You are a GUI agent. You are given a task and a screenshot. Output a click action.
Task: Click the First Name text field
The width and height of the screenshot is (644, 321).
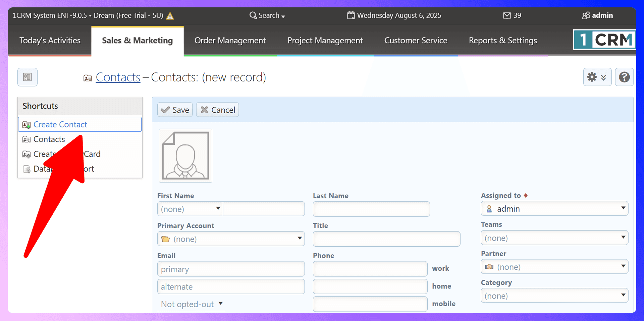[x=264, y=209]
